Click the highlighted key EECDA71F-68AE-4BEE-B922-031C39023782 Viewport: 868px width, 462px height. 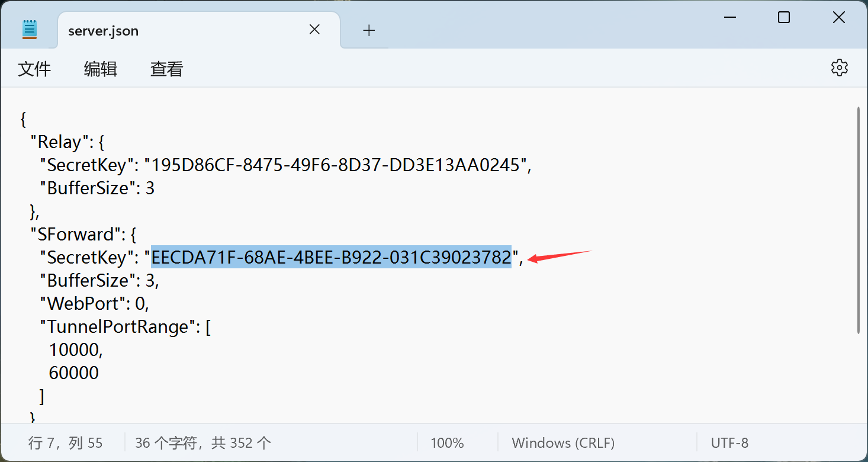point(331,258)
